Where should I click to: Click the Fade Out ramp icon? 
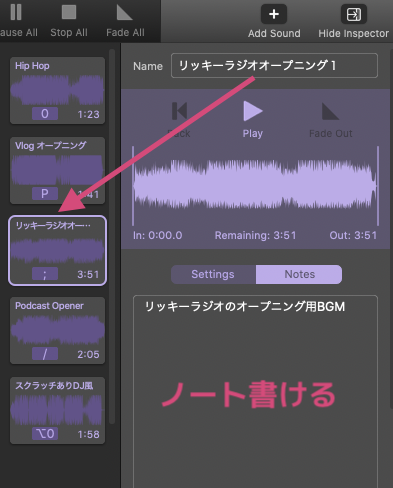click(x=330, y=111)
